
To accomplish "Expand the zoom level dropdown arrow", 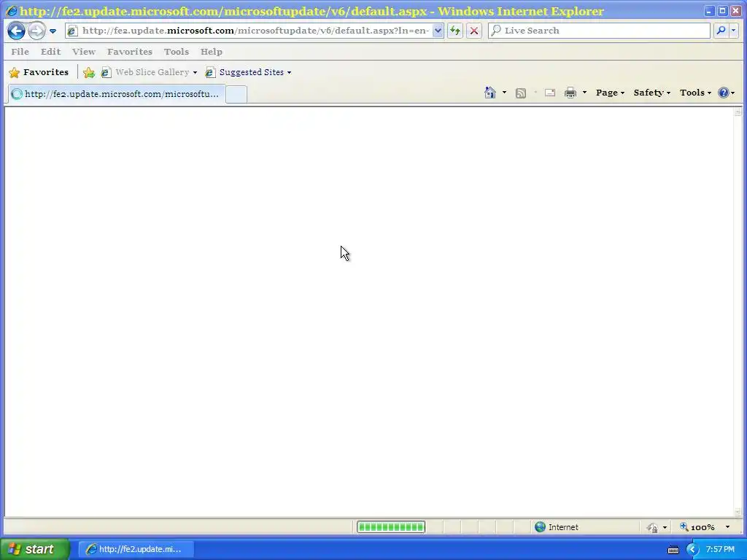I will 727,527.
